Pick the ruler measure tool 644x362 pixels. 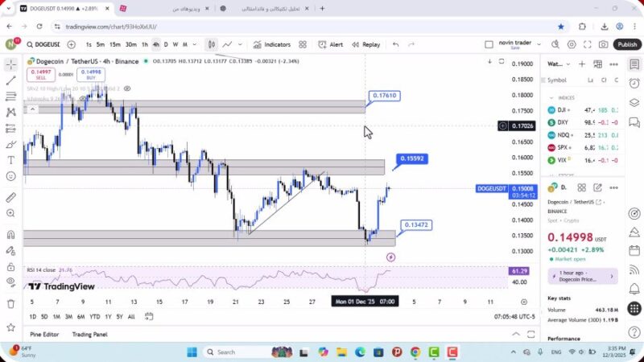[10, 197]
